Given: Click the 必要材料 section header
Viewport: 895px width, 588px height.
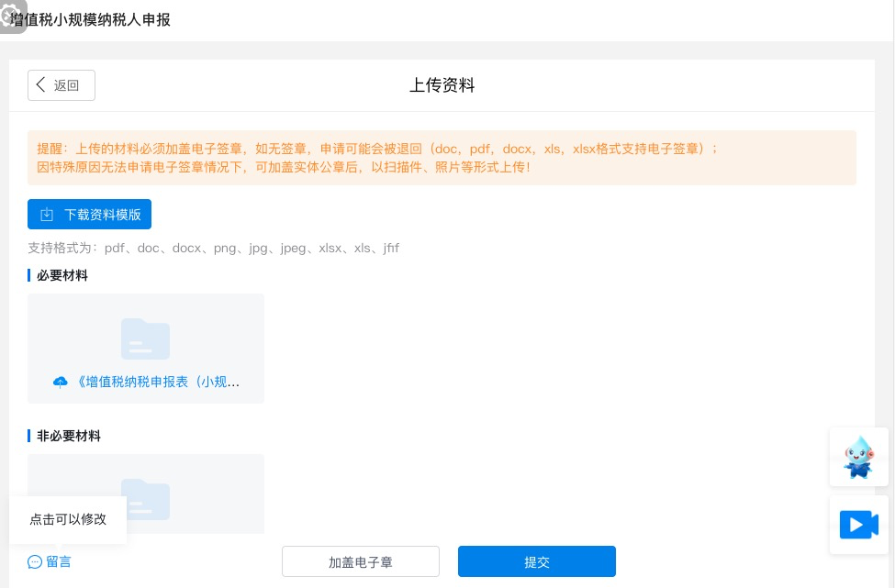Looking at the screenshot, I should coord(62,275).
